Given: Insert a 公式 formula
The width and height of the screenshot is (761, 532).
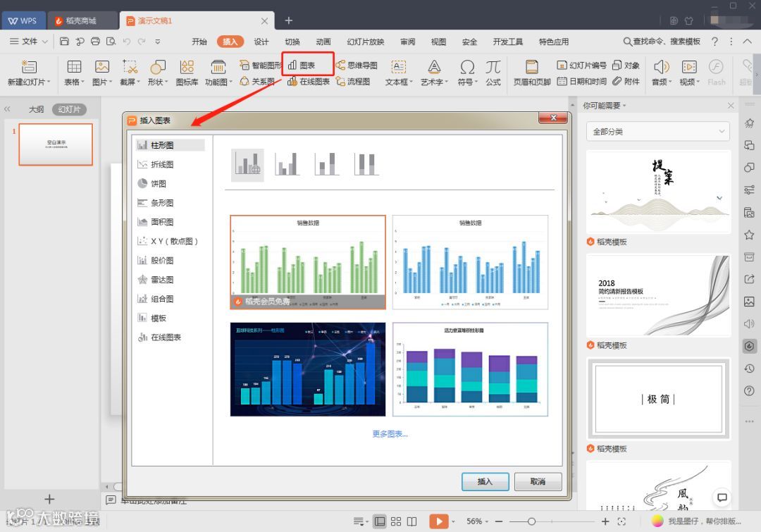Looking at the screenshot, I should (x=493, y=73).
